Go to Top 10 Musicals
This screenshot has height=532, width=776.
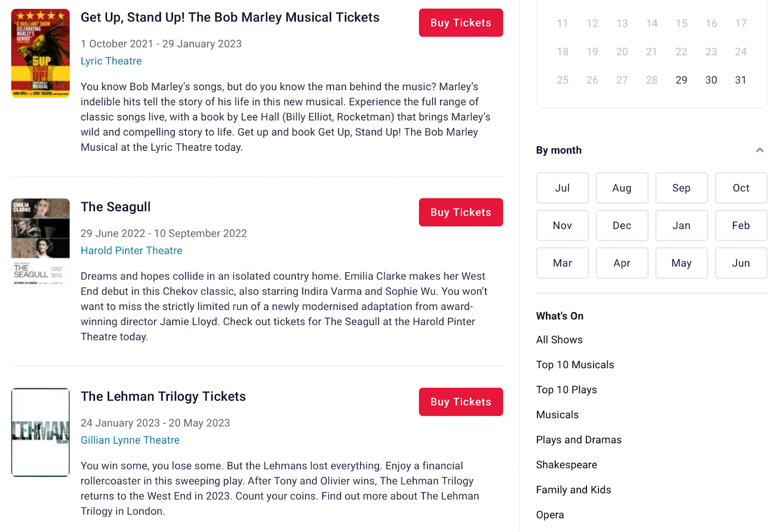(575, 365)
